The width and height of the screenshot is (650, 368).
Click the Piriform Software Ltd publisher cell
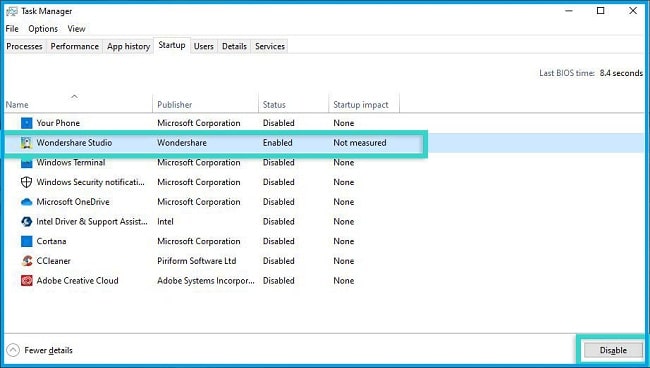(196, 261)
